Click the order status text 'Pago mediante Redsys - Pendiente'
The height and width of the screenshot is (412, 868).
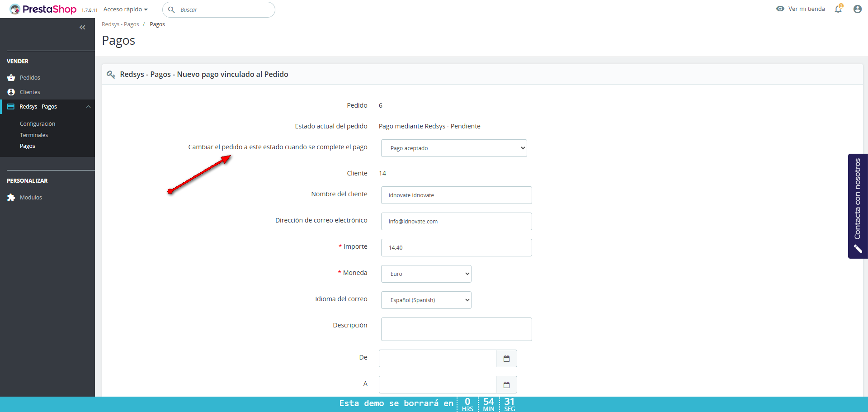coord(429,126)
